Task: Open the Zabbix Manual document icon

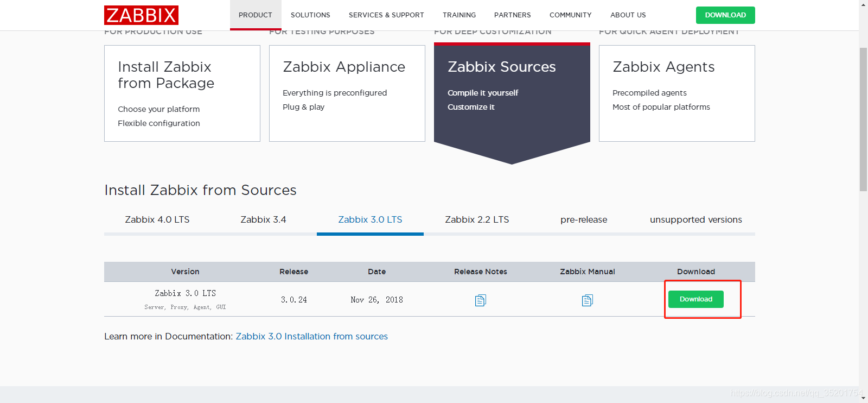Action: coord(587,300)
